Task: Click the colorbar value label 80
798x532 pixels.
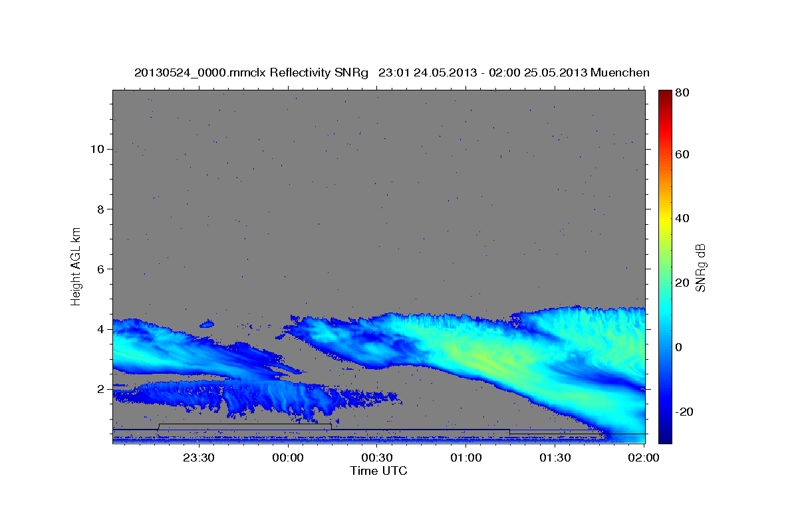Action: 682,93
